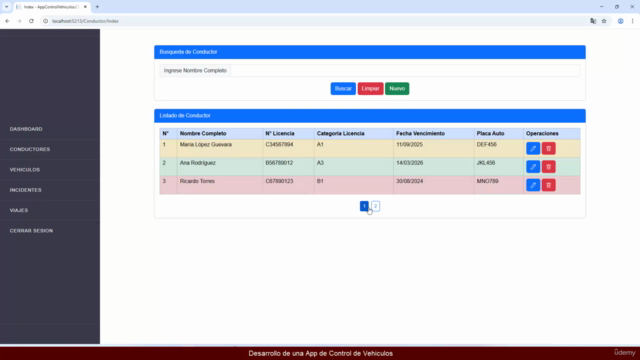Go back with the browser back arrow
This screenshot has height=360, width=640.
7,21
